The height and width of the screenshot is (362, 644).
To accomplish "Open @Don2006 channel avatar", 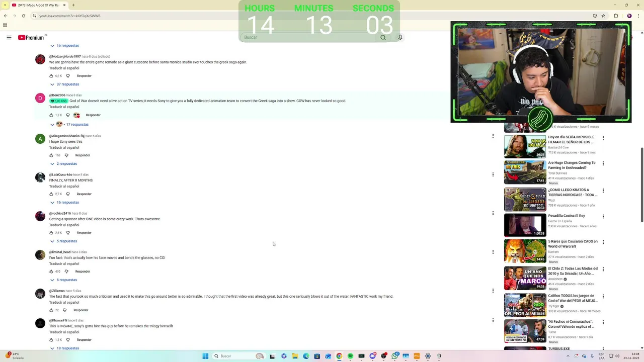I will (x=40, y=98).
